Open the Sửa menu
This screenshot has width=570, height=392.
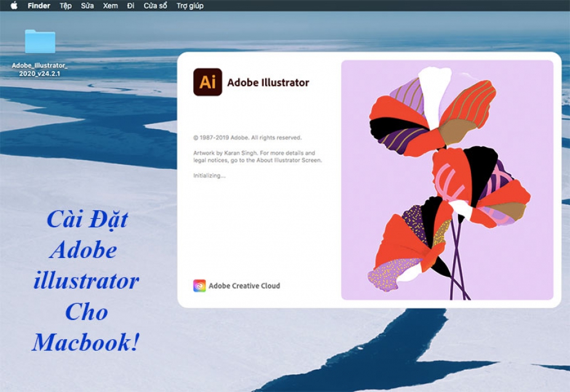pos(87,6)
